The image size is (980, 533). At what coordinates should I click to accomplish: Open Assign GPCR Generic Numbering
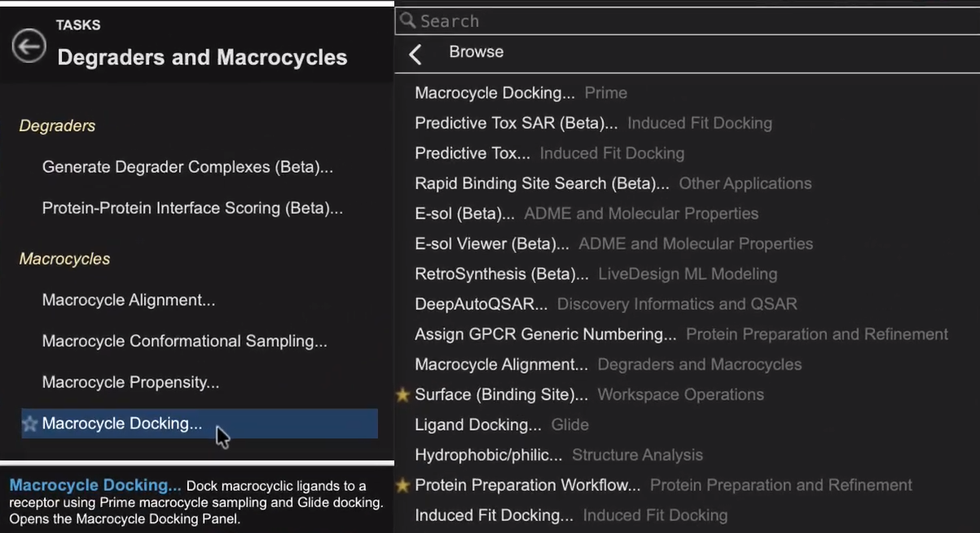click(545, 334)
